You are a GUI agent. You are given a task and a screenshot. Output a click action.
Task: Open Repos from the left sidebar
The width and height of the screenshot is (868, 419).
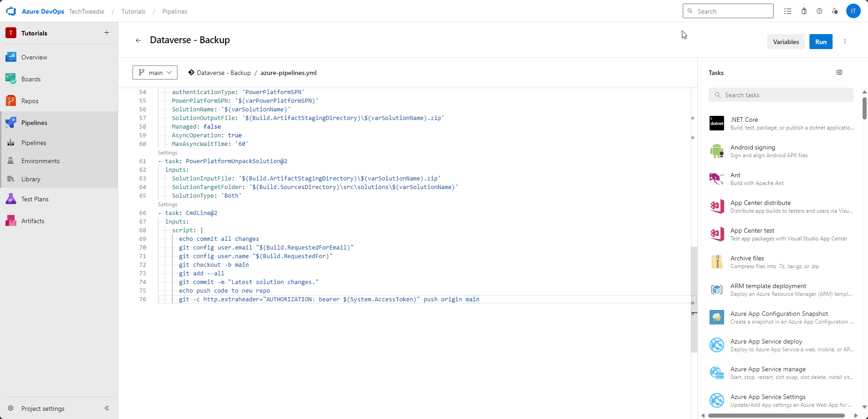click(29, 100)
